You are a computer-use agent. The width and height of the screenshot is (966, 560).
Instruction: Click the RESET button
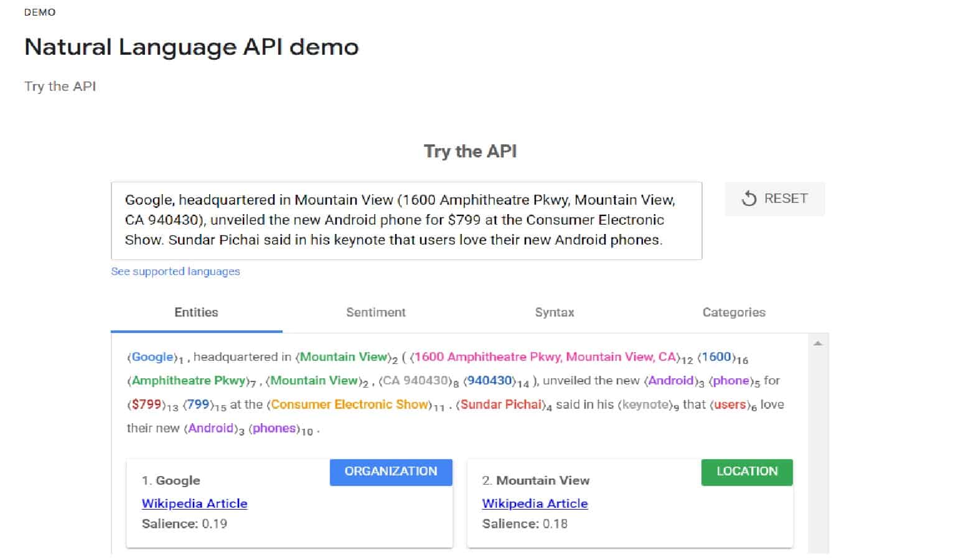click(775, 198)
